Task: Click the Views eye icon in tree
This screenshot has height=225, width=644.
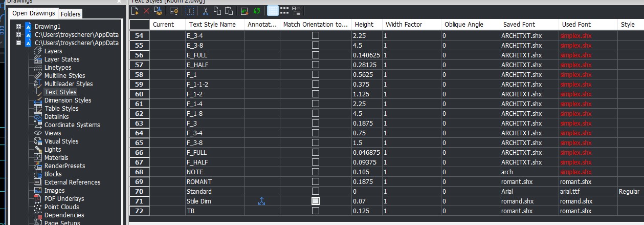Action: click(x=38, y=133)
